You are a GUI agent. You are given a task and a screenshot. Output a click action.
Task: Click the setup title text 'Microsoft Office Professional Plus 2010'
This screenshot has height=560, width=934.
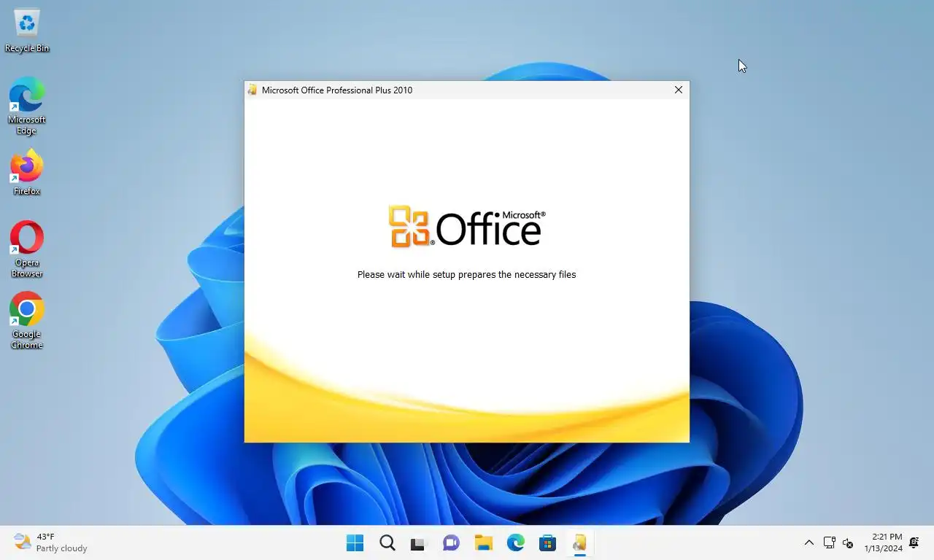(x=337, y=90)
